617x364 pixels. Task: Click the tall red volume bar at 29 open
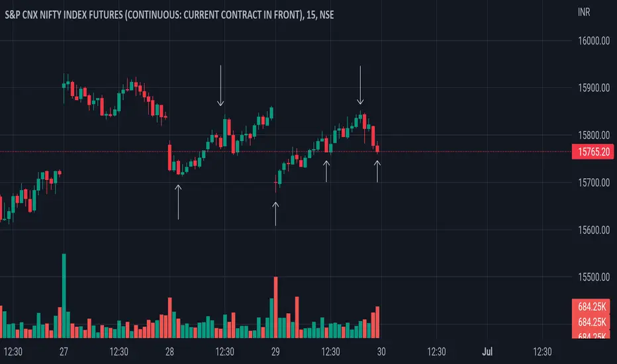point(276,307)
